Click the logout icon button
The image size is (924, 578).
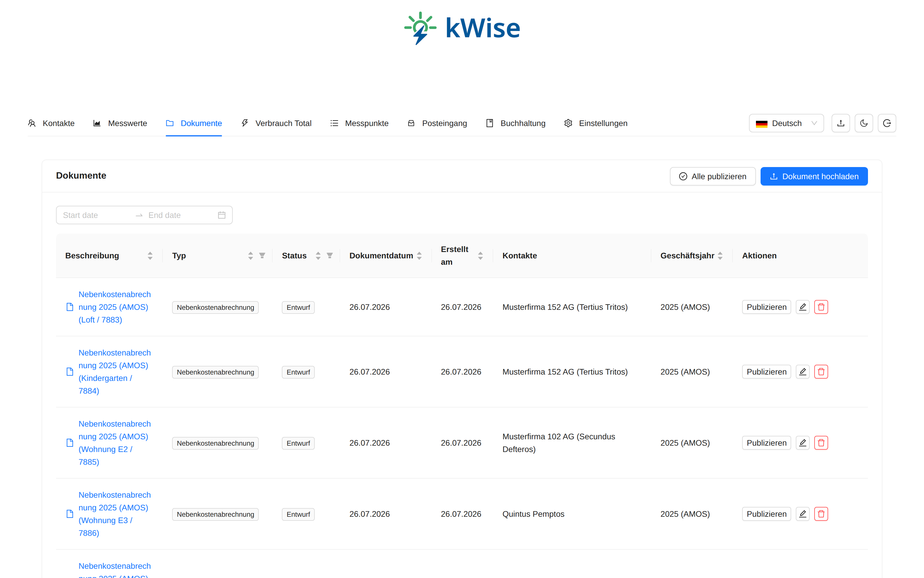[887, 123]
